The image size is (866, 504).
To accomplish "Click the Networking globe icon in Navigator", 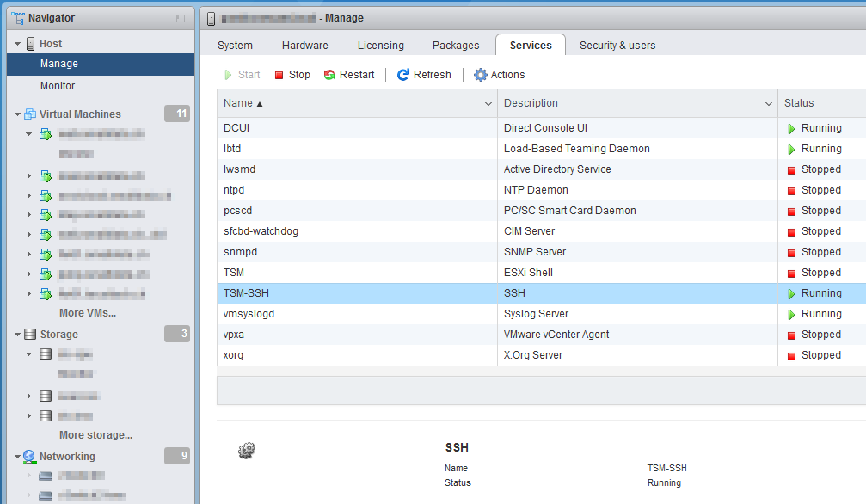I will pyautogui.click(x=29, y=457).
